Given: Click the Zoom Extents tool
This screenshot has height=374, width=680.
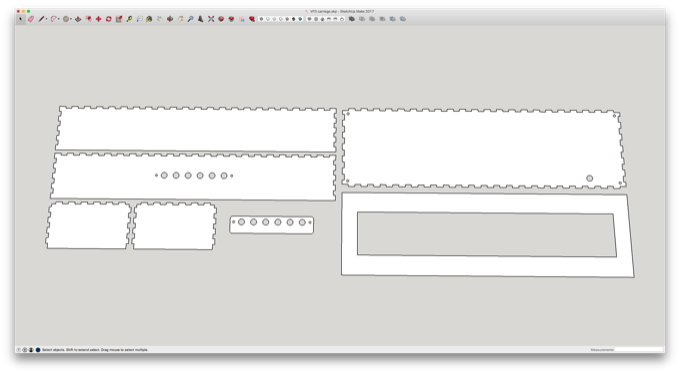Looking at the screenshot, I should (x=211, y=19).
